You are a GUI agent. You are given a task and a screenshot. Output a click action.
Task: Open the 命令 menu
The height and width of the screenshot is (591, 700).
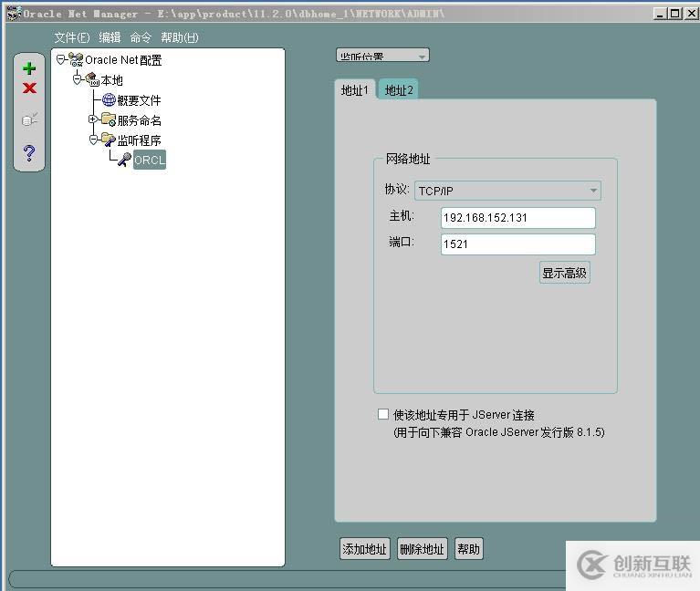(141, 37)
